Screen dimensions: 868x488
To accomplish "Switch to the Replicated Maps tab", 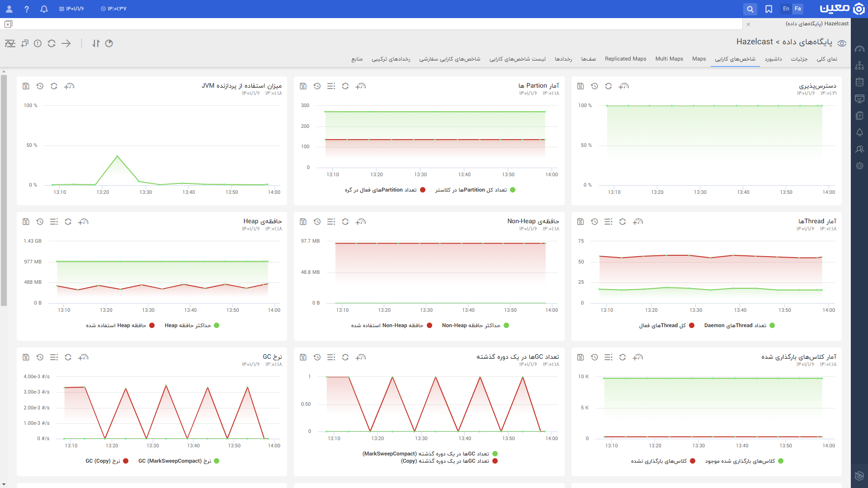I will click(625, 59).
